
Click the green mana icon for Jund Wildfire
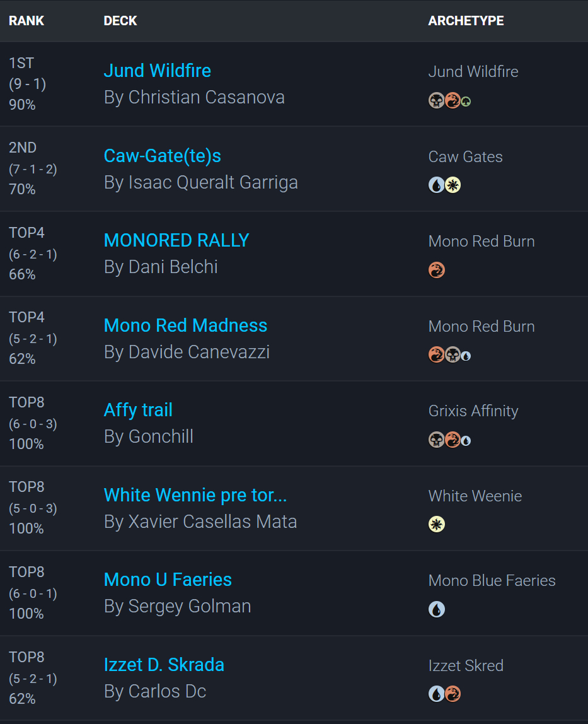coord(466,101)
